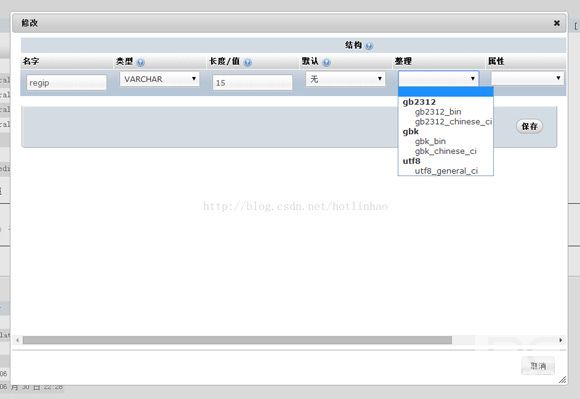
Task: Choose gb2312_bin collation
Action: pos(438,112)
